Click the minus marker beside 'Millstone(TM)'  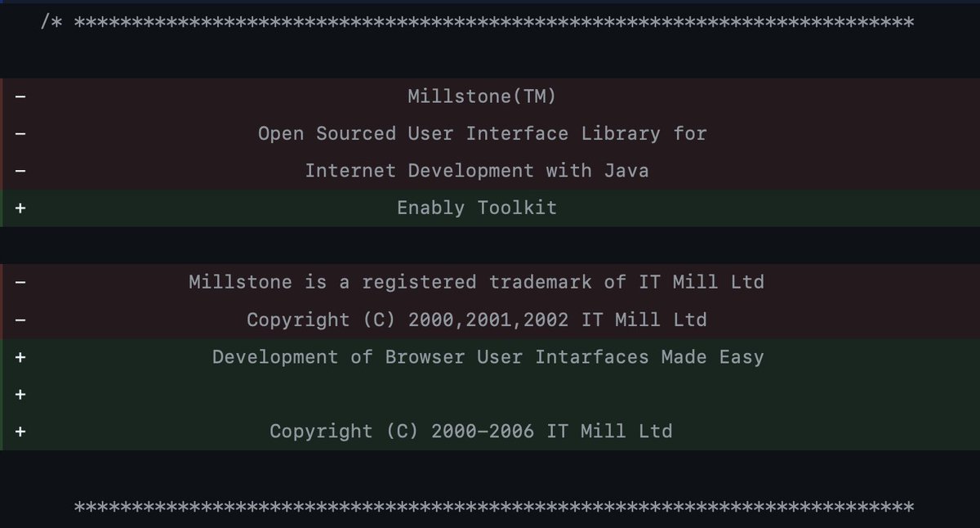pos(20,96)
